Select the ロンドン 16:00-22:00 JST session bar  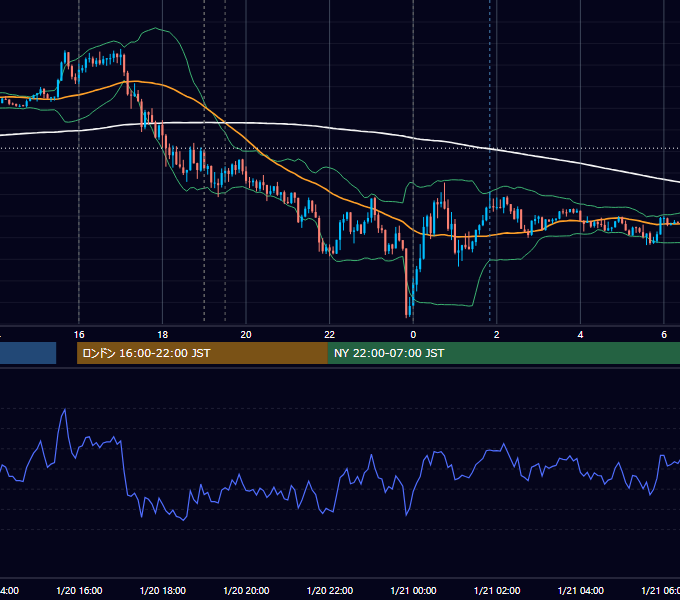(x=202, y=353)
